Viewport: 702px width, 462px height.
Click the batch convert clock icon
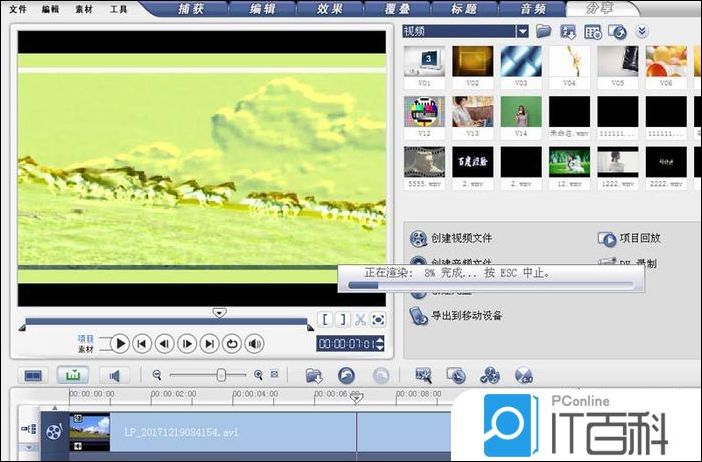456,376
